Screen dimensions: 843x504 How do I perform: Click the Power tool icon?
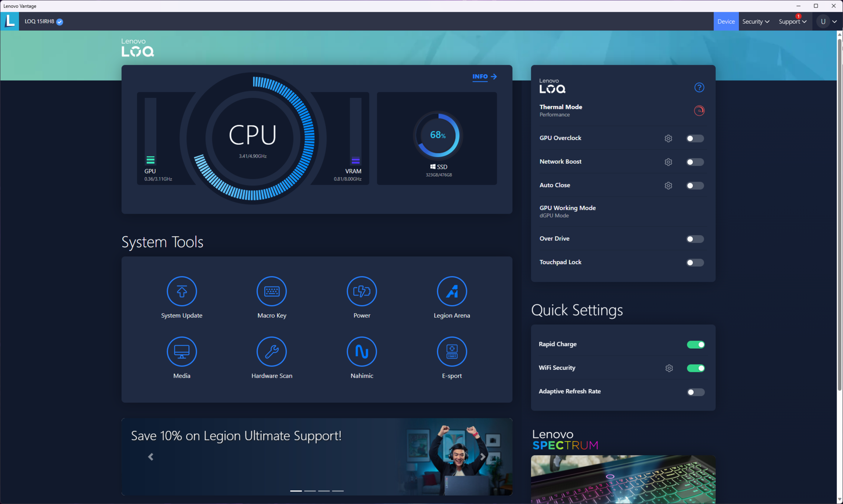pyautogui.click(x=361, y=291)
